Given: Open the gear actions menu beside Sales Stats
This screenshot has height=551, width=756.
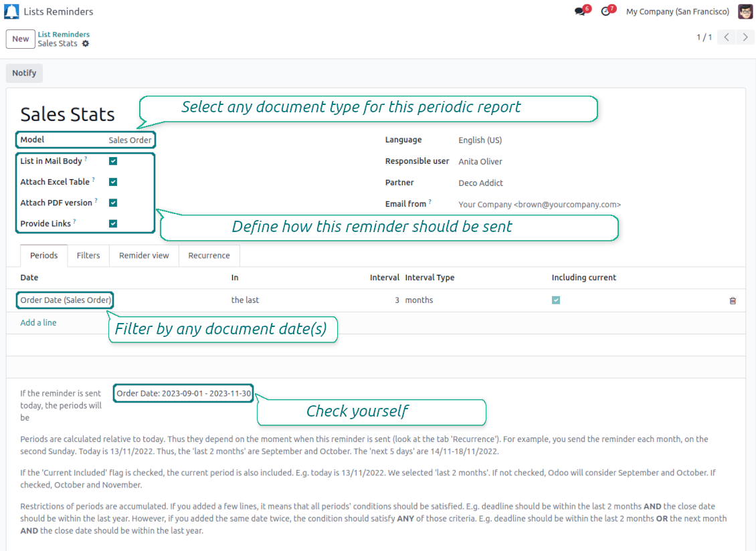Looking at the screenshot, I should 86,43.
